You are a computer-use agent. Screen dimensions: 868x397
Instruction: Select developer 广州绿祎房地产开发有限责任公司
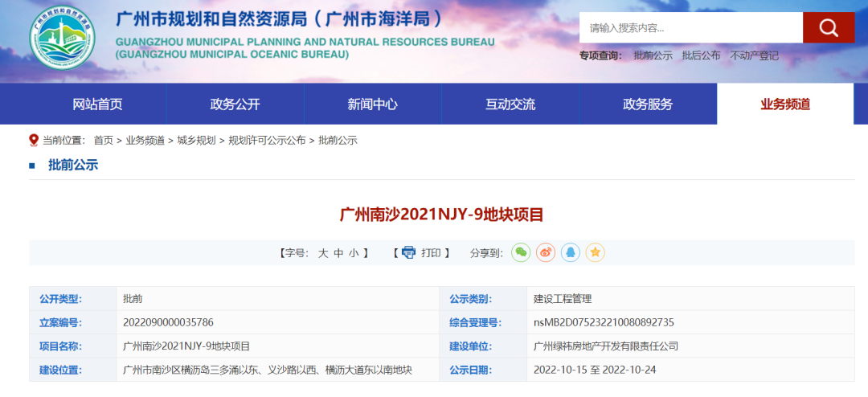pos(606,346)
